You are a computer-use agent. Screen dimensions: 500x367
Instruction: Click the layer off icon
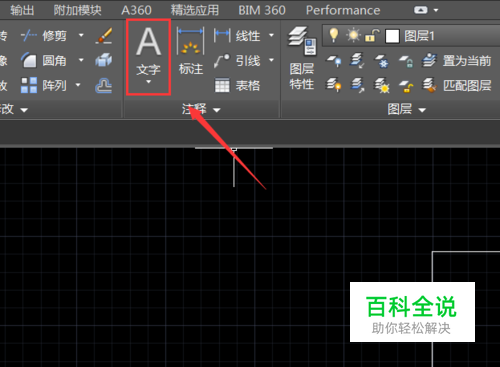334,61
